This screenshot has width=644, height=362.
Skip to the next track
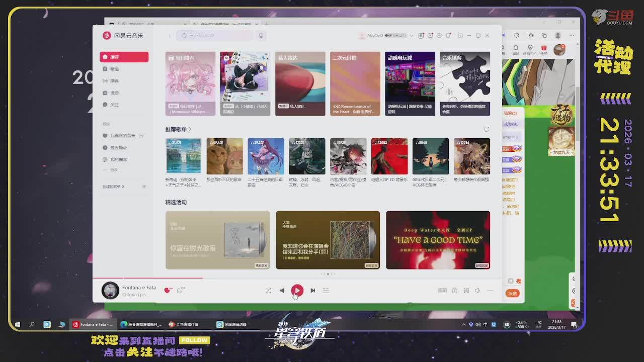pyautogui.click(x=312, y=291)
